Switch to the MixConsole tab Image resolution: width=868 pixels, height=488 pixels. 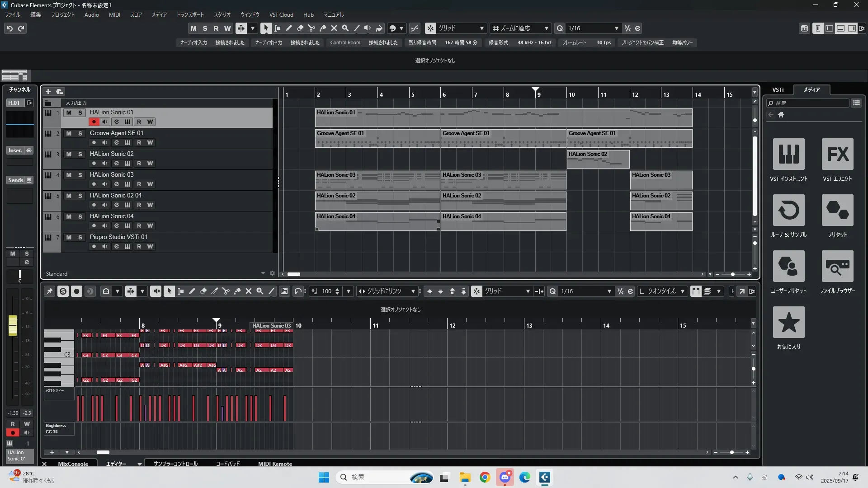click(73, 464)
